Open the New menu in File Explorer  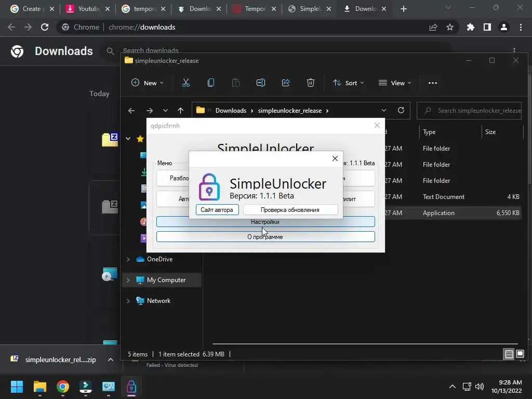(x=147, y=83)
